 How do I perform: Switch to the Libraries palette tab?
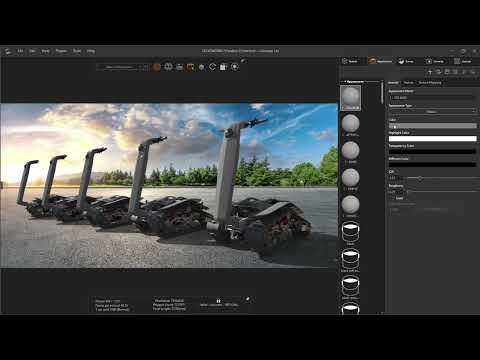[463, 61]
